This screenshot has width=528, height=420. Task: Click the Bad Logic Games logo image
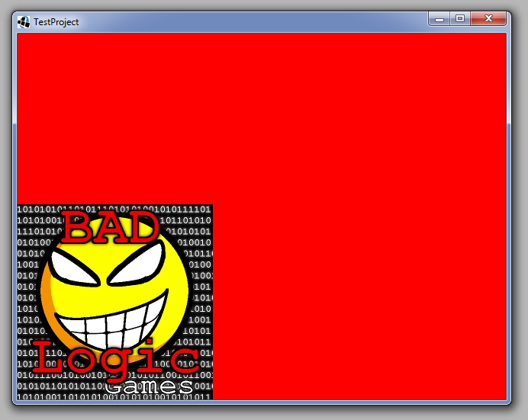point(114,302)
